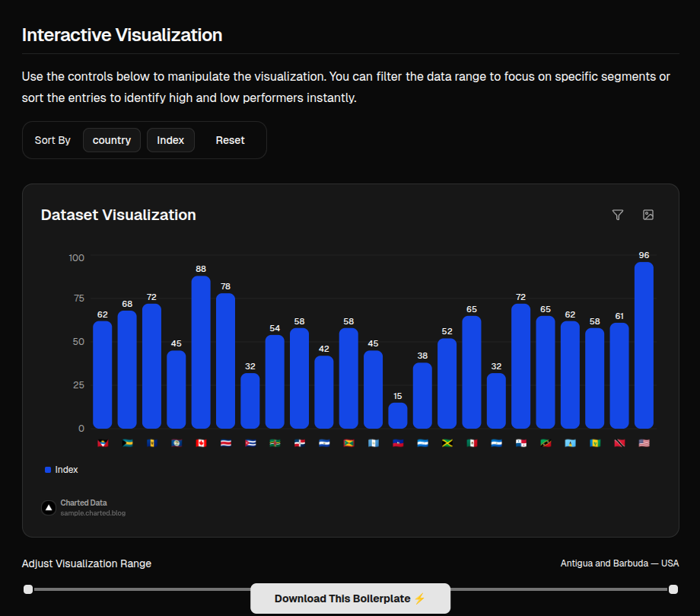This screenshot has width=700, height=616.
Task: Sort the data by Index
Action: point(170,140)
